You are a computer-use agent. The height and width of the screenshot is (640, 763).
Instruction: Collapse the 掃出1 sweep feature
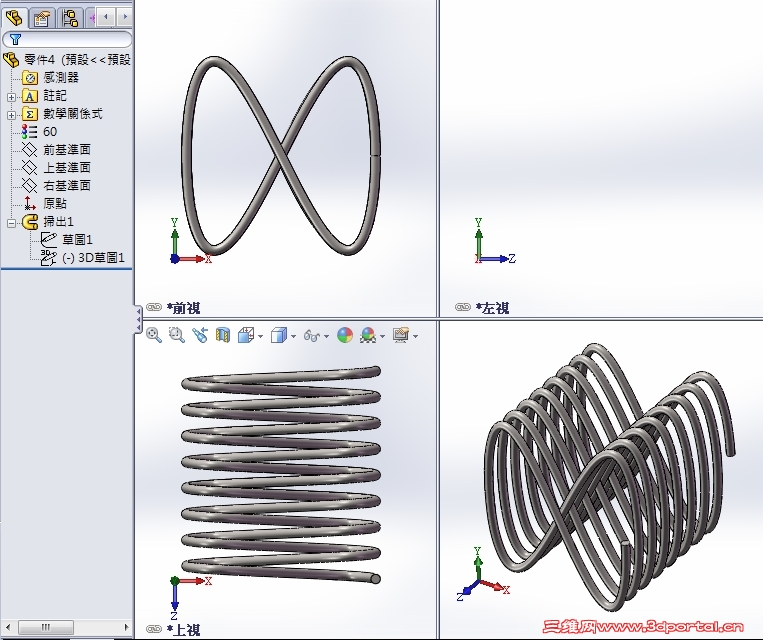11,223
